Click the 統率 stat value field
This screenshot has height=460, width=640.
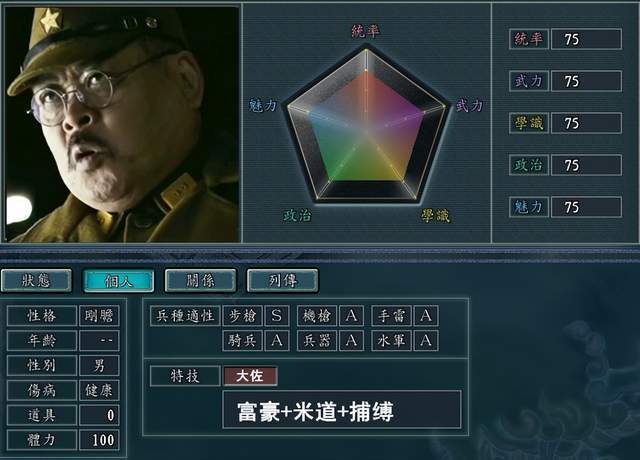[x=586, y=39]
